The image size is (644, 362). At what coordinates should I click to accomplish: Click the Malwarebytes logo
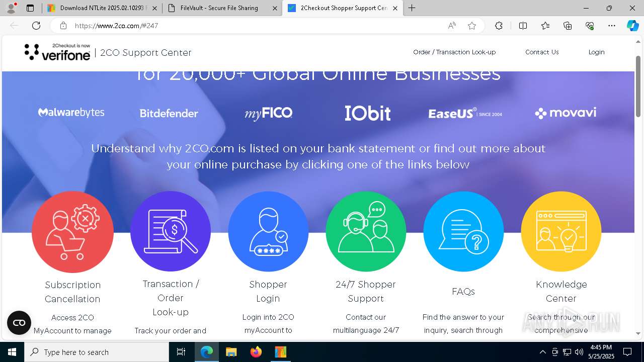(x=71, y=112)
